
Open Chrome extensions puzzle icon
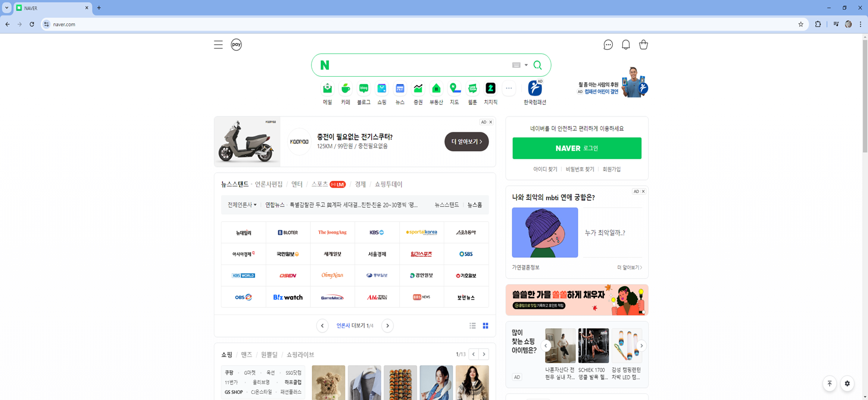[818, 24]
